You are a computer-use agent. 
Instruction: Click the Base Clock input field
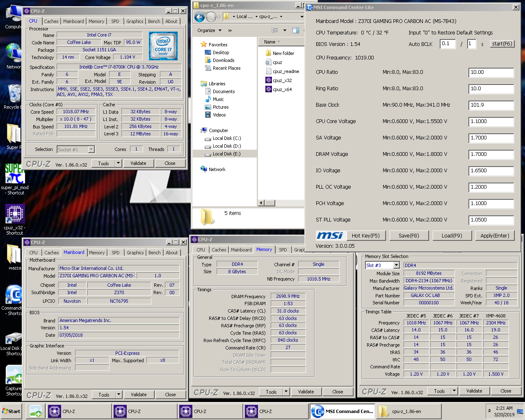click(x=491, y=105)
